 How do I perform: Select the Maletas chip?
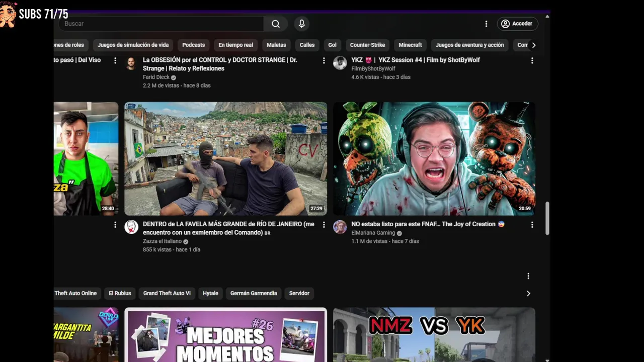tap(276, 45)
